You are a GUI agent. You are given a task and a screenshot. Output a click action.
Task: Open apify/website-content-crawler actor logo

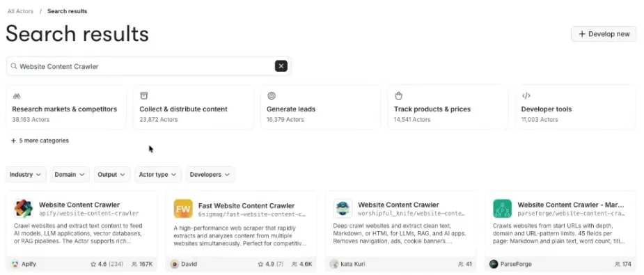tap(24, 208)
